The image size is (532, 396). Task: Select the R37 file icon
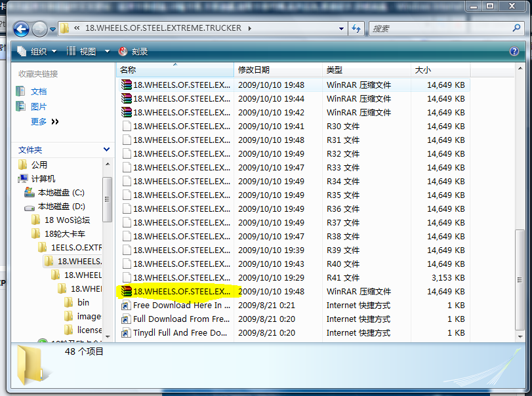click(126, 223)
